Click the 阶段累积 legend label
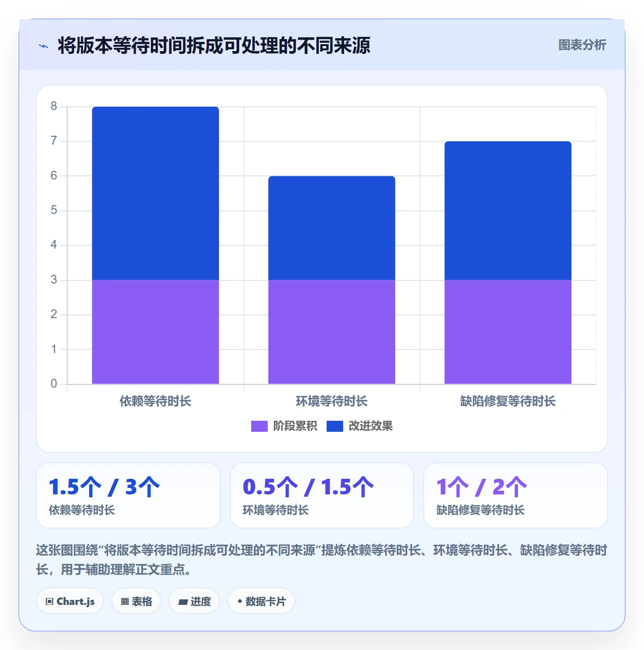The height and width of the screenshot is (650, 644). [x=295, y=426]
